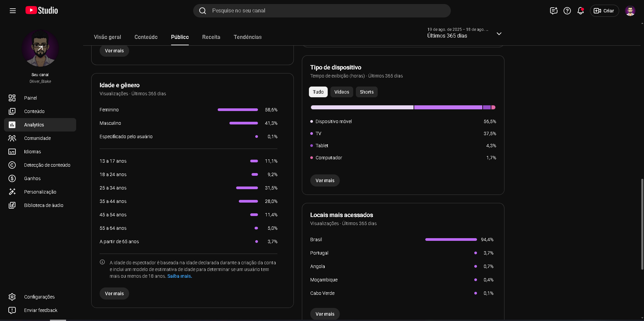Viewport: 644px width, 321px height.
Task: Open the help question mark icon
Action: pos(567,11)
